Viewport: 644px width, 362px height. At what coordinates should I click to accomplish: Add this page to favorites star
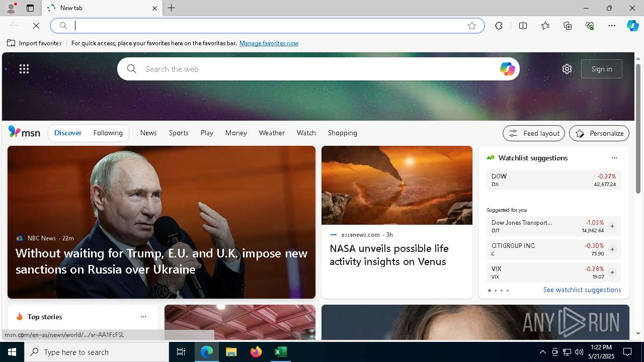point(472,26)
